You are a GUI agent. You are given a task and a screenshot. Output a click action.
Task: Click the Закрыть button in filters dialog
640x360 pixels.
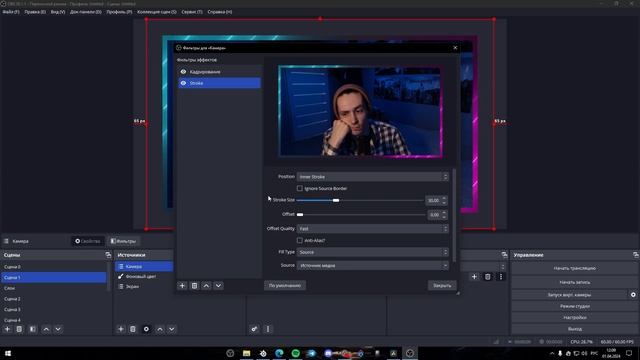[442, 285]
